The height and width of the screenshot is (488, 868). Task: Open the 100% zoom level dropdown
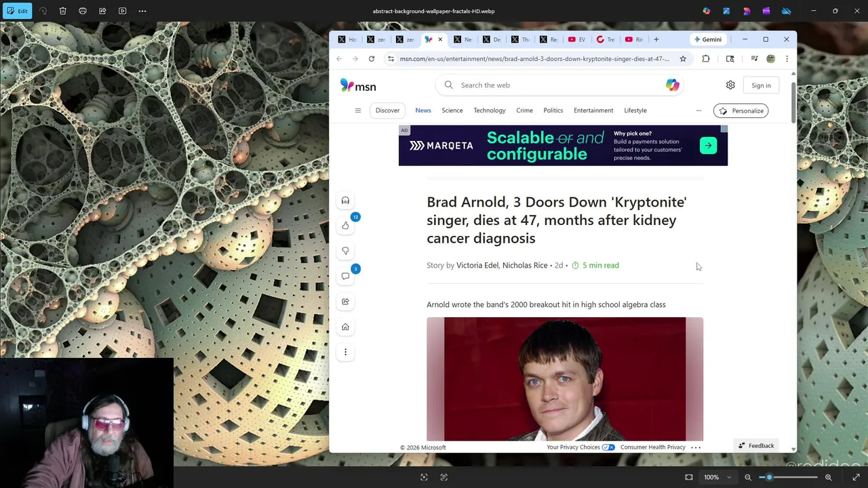click(717, 477)
